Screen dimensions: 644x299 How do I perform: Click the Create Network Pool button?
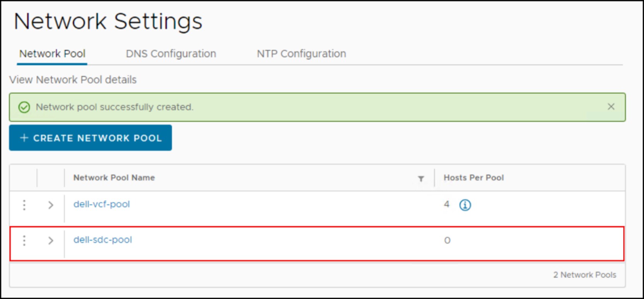[x=91, y=138]
